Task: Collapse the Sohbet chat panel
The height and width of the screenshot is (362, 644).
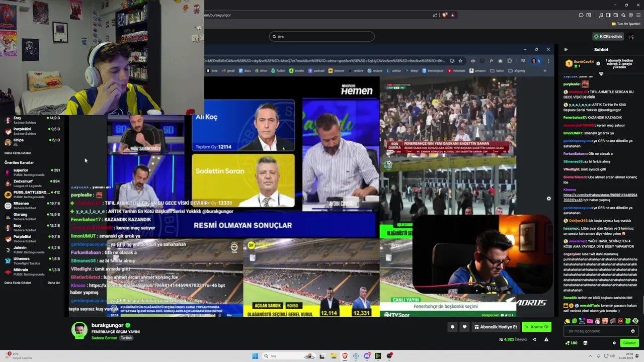Action: pyautogui.click(x=566, y=49)
